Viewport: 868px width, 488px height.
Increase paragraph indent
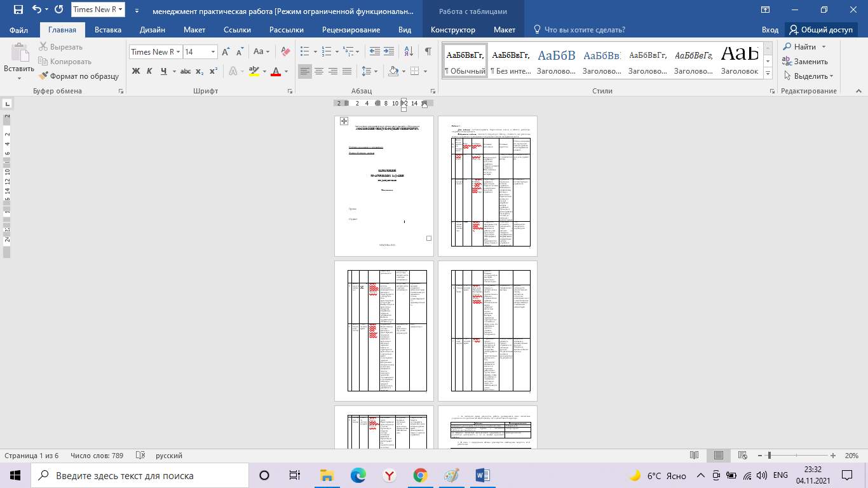pos(389,52)
